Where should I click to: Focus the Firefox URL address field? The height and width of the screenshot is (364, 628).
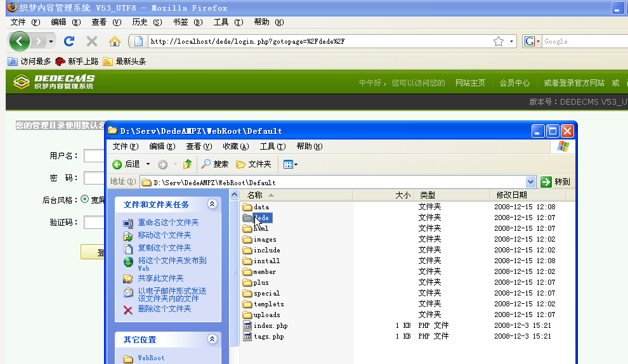(318, 41)
